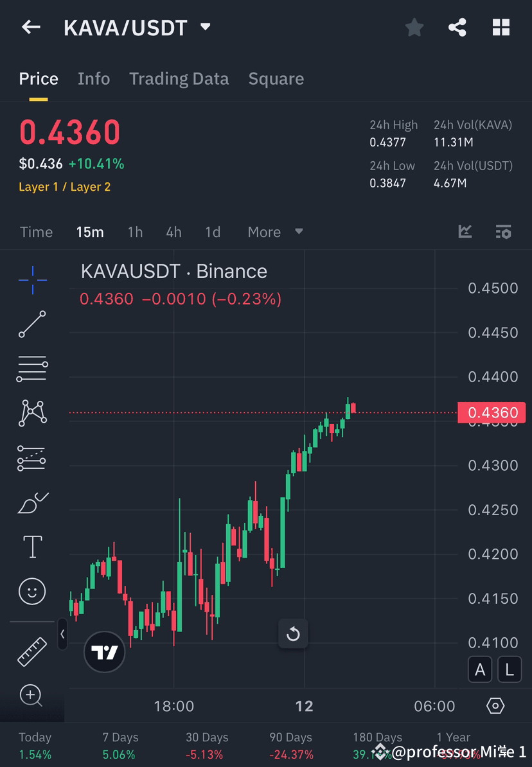Toggle log scale with the L button
Screen dimensions: 532x767
tap(509, 669)
